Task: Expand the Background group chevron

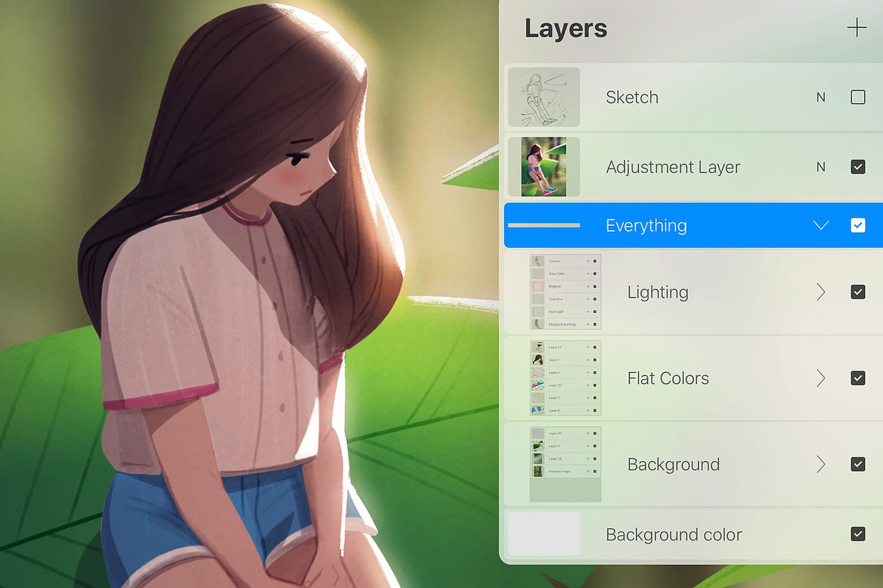Action: (821, 464)
